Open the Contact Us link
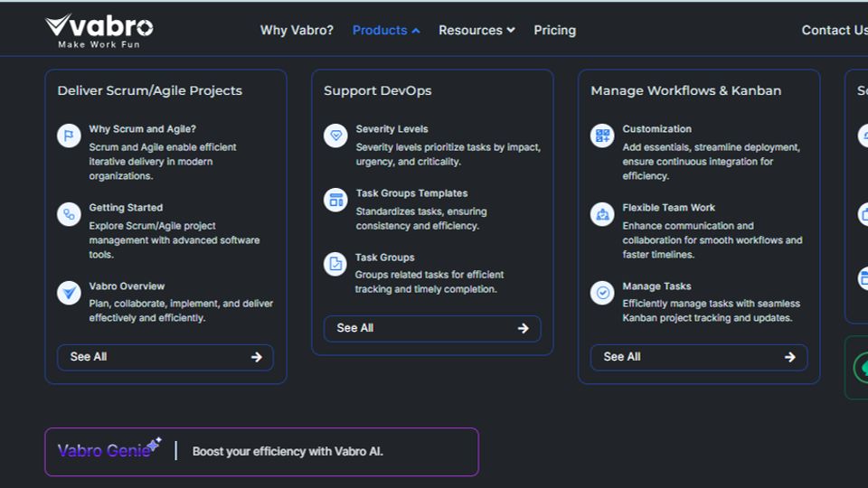This screenshot has width=868, height=488. [x=834, y=30]
